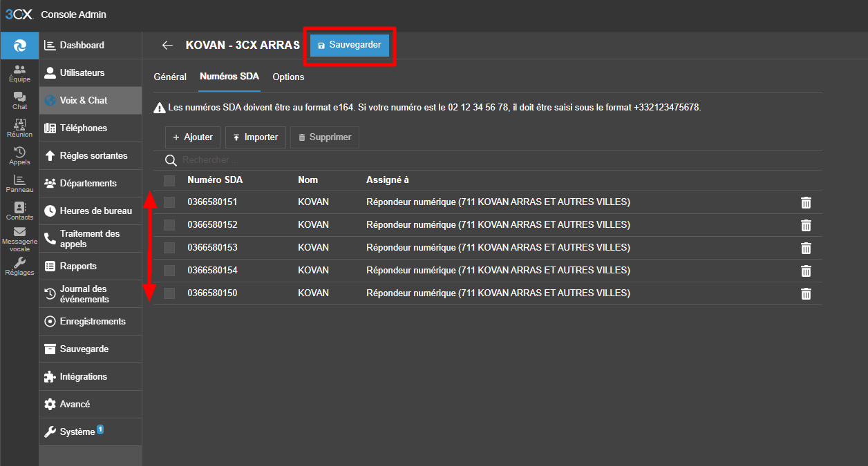The height and width of the screenshot is (466, 868).
Task: Select the Numéros SDA tab
Action: click(229, 77)
